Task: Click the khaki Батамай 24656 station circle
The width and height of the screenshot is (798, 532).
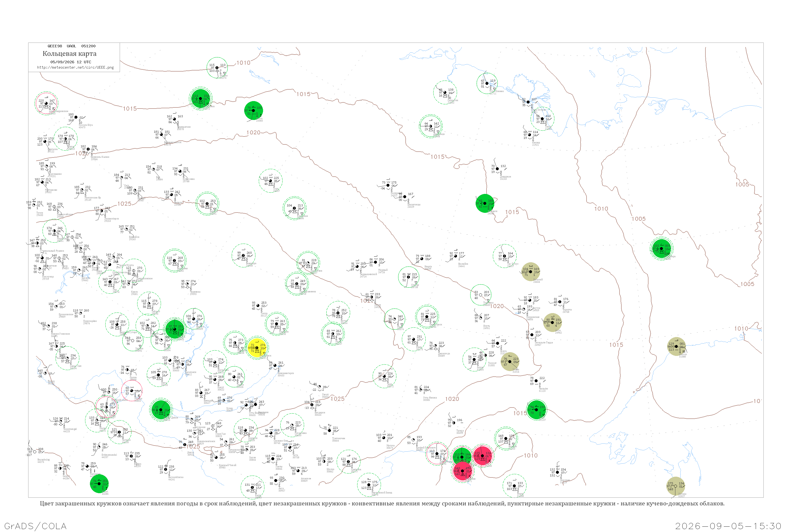Action: click(x=531, y=272)
